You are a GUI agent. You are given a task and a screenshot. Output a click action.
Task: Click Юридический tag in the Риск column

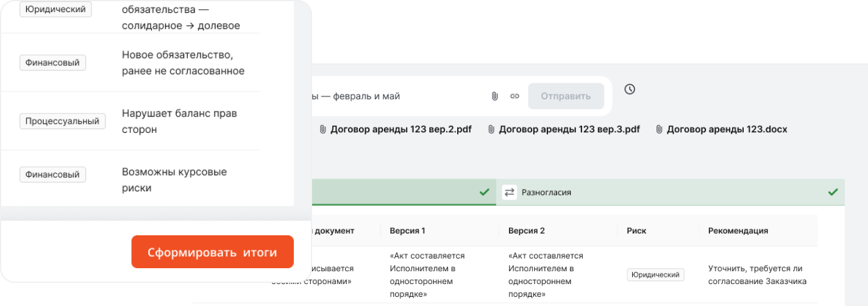655,275
